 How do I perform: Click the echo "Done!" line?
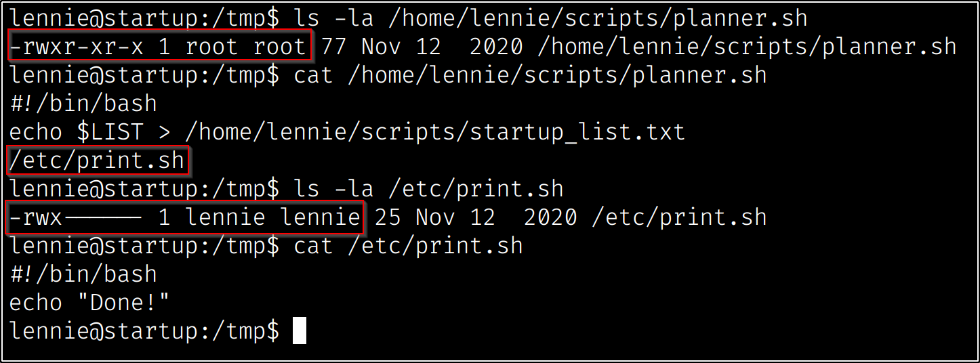(x=89, y=303)
